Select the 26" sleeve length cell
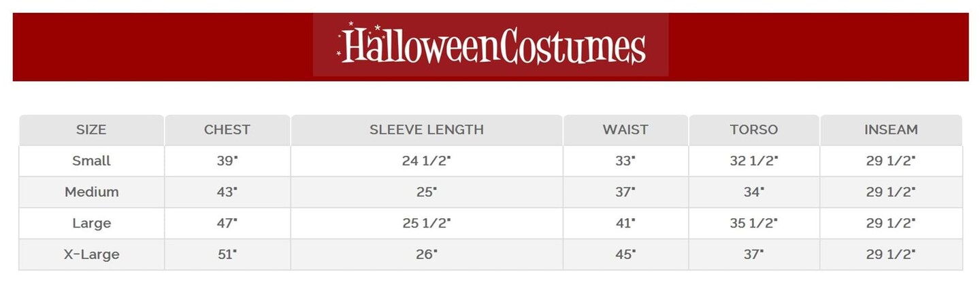Viewport: 980px width, 289px height. pyautogui.click(x=427, y=254)
